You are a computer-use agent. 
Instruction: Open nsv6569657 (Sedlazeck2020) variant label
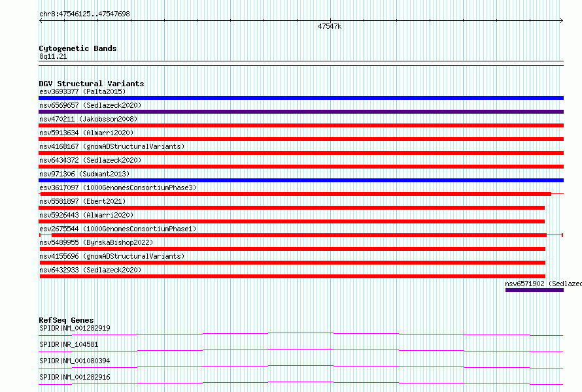point(90,105)
